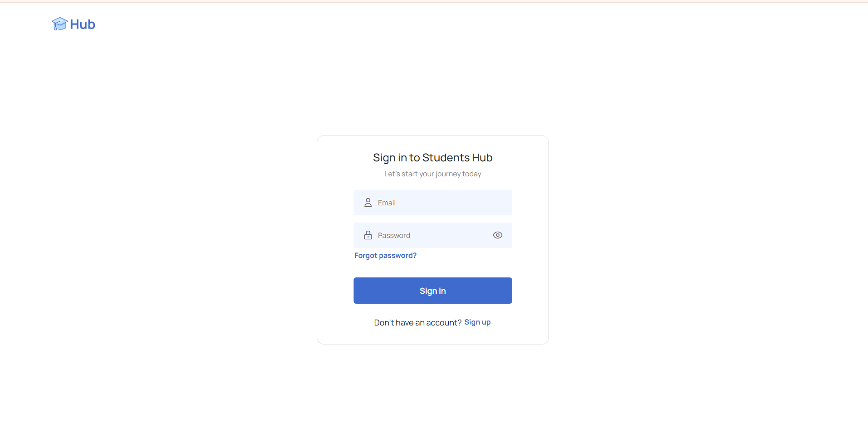Viewport: 868px width, 432px height.
Task: Click the user icon in Email field
Action: click(x=368, y=203)
